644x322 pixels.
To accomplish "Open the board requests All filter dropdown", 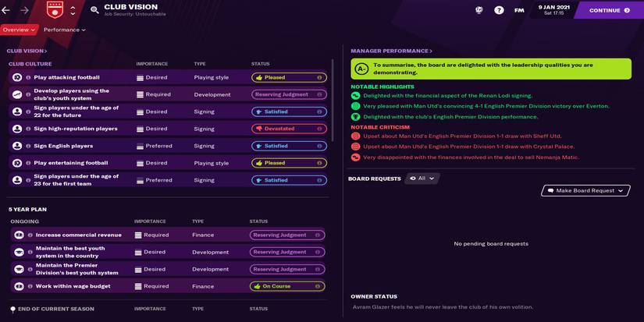I will (x=422, y=179).
